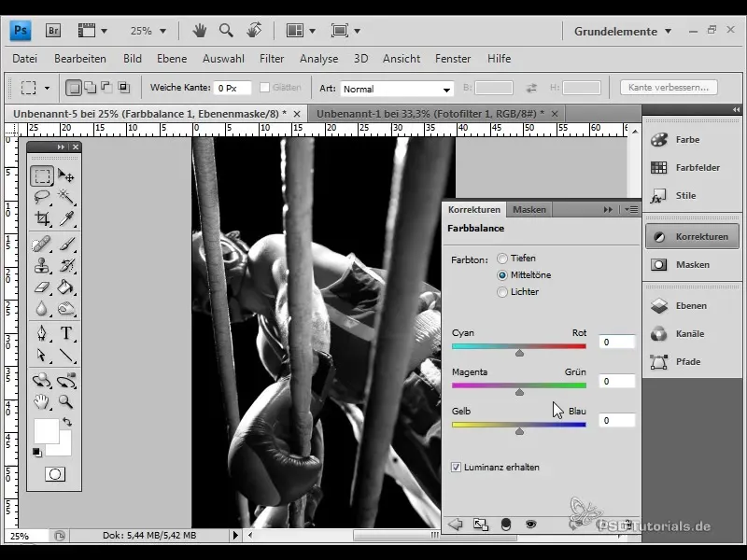
Task: Choose Add to selection mode
Action: coord(90,88)
